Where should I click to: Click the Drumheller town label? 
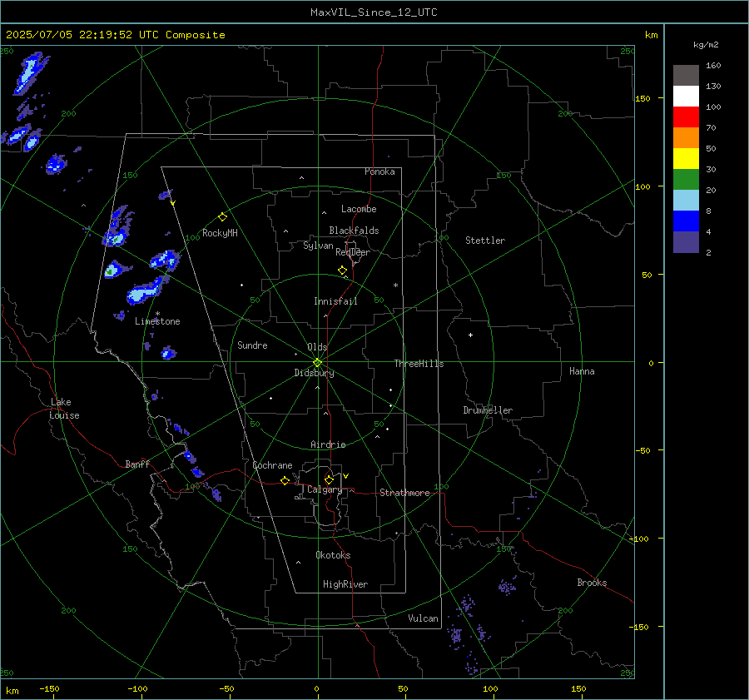point(488,410)
